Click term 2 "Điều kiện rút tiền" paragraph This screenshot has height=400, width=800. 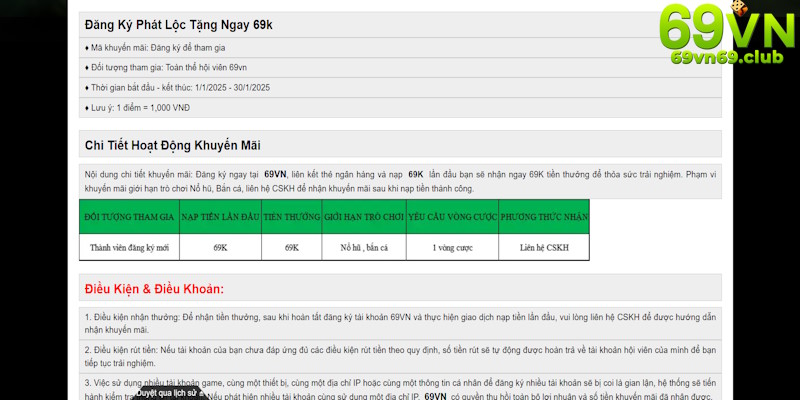click(400, 357)
